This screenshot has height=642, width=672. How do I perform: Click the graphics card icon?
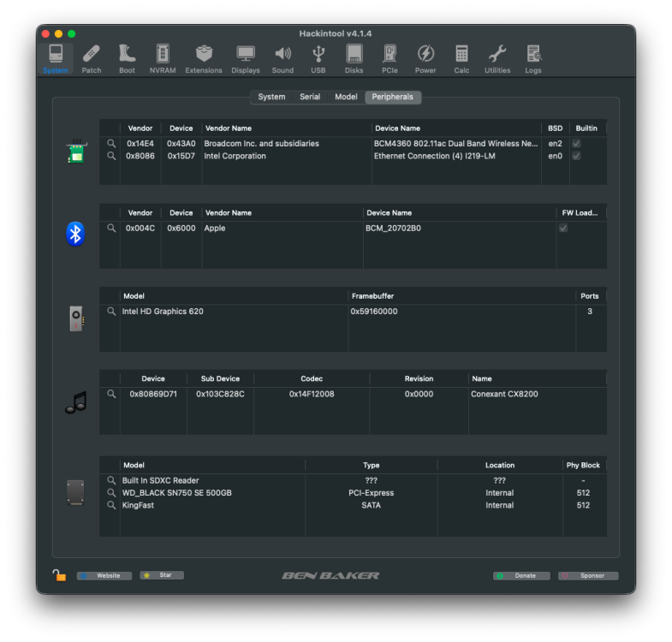pos(76,318)
